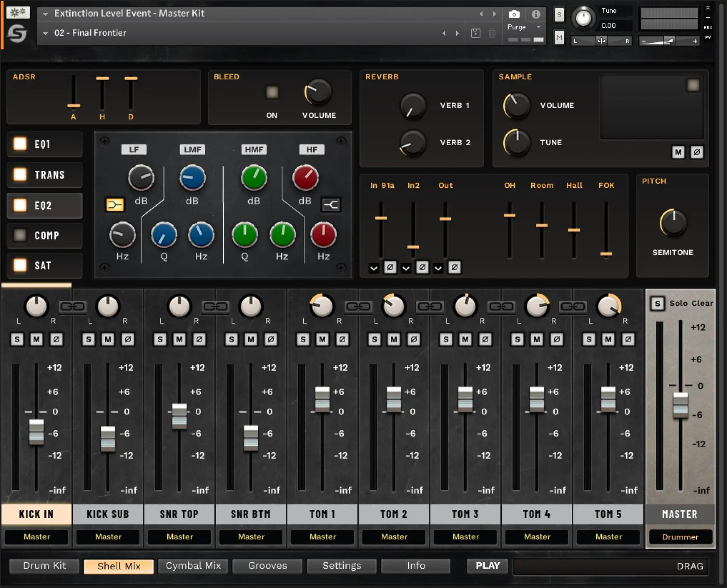Toggle the HF high-shelf filter shape icon
This screenshot has width=727, height=588.
[331, 205]
